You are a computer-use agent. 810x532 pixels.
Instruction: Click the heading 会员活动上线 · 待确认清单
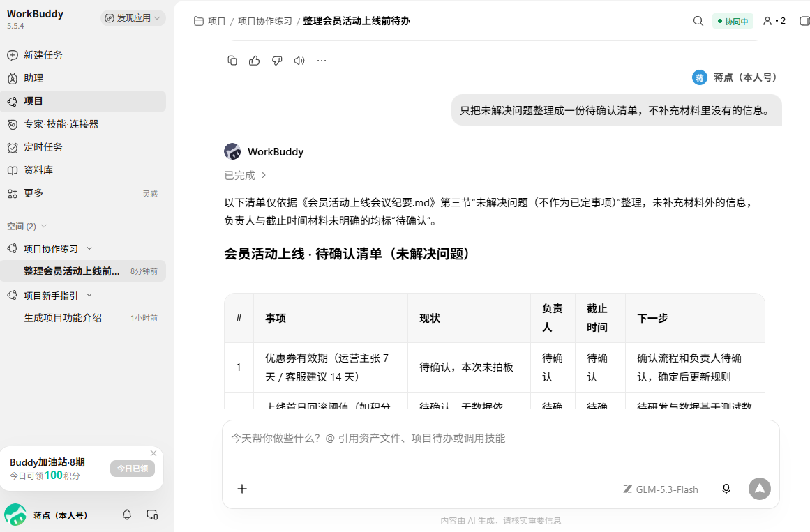pos(347,254)
